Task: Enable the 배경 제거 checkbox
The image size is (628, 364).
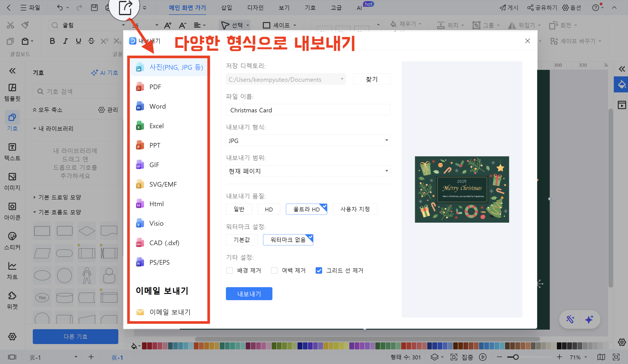Action: 230,270
